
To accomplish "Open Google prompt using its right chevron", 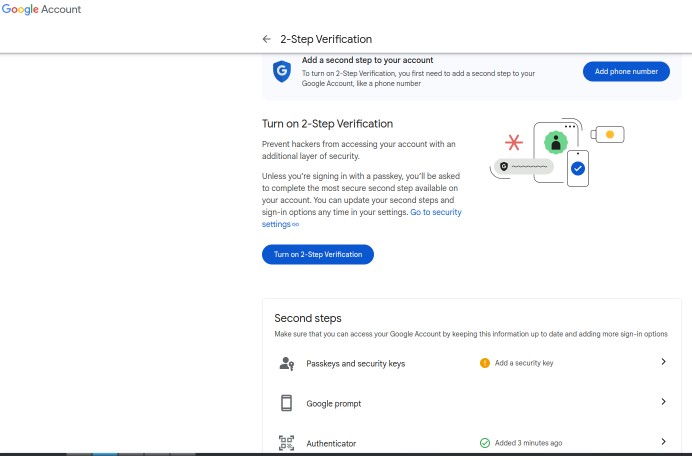I will click(x=663, y=402).
